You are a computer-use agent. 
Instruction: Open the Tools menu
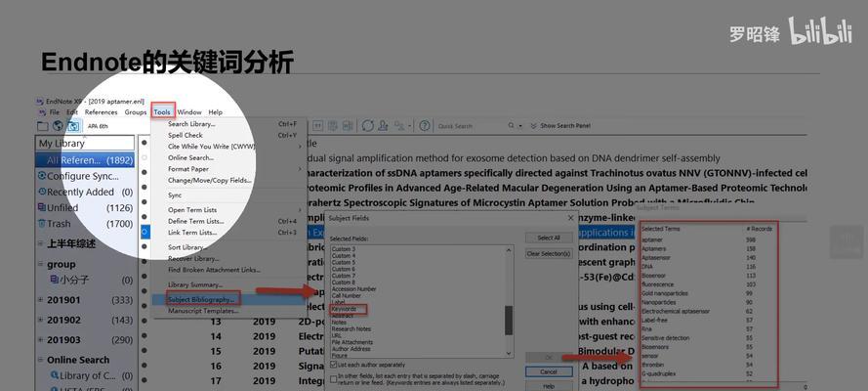(162, 111)
